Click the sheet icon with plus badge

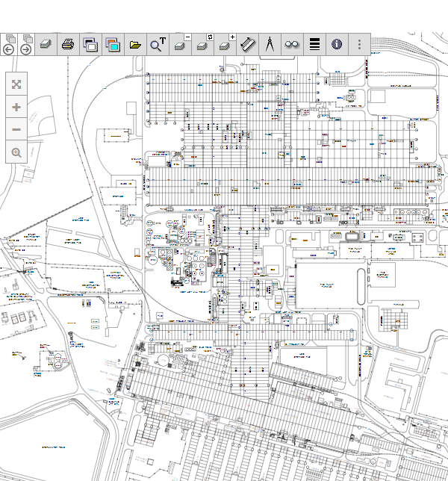point(225,44)
